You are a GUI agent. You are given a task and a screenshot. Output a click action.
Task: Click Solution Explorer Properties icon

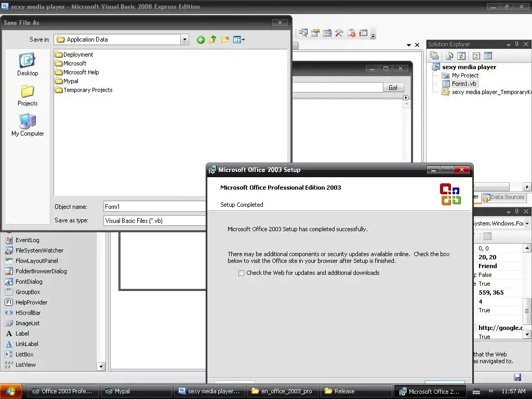click(x=434, y=56)
